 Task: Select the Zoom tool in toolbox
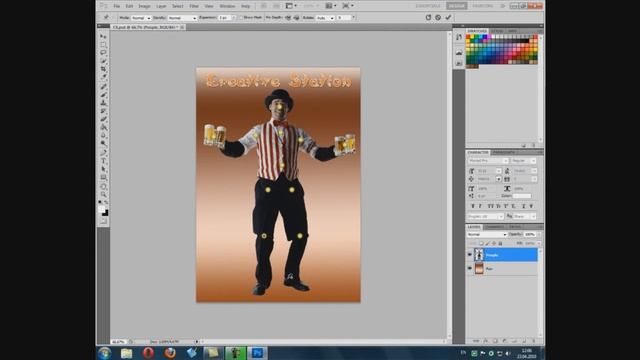[x=103, y=195]
